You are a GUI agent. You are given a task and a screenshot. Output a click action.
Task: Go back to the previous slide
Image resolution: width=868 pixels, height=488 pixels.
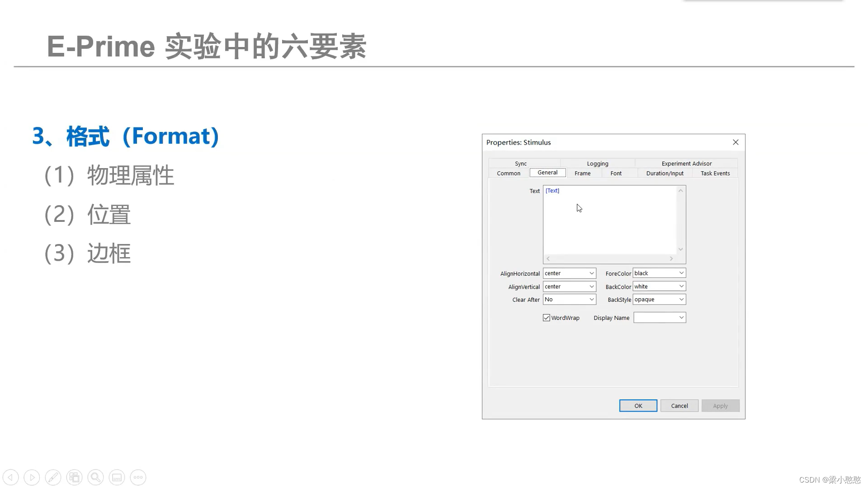tap(10, 477)
